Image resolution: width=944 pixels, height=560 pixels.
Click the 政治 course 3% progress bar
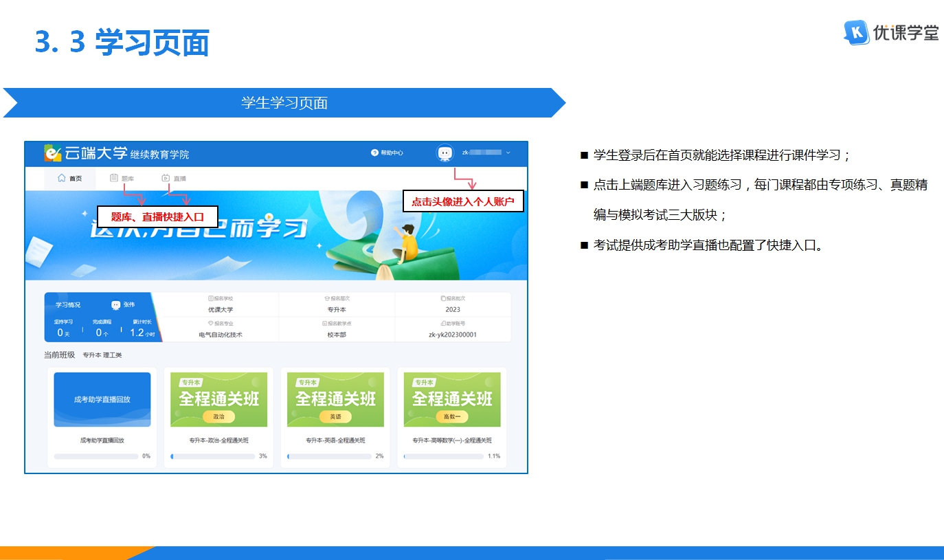point(212,456)
